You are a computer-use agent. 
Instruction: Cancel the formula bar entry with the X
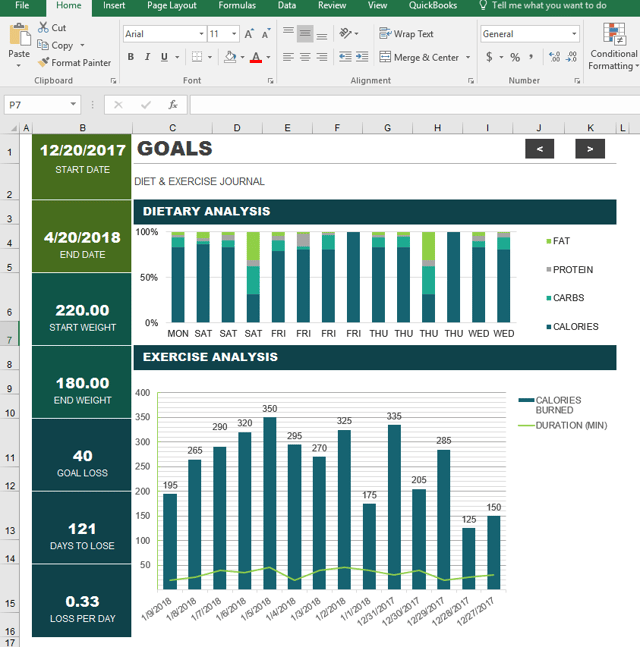118,105
